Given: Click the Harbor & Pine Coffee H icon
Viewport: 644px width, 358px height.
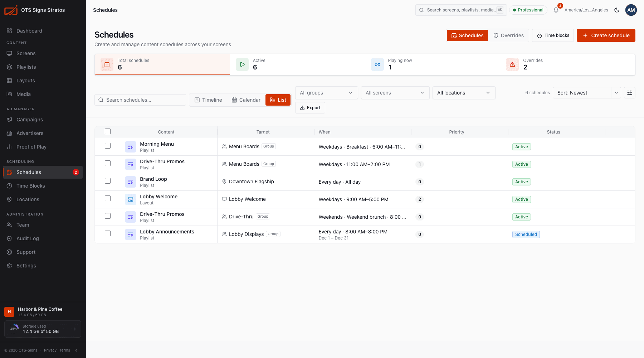Looking at the screenshot, I should point(9,312).
